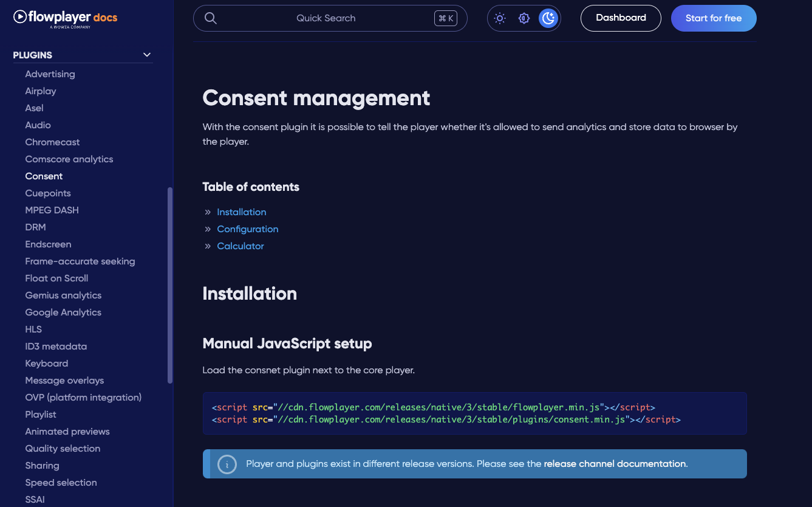Open the Chromecast plugin docs

pos(52,142)
